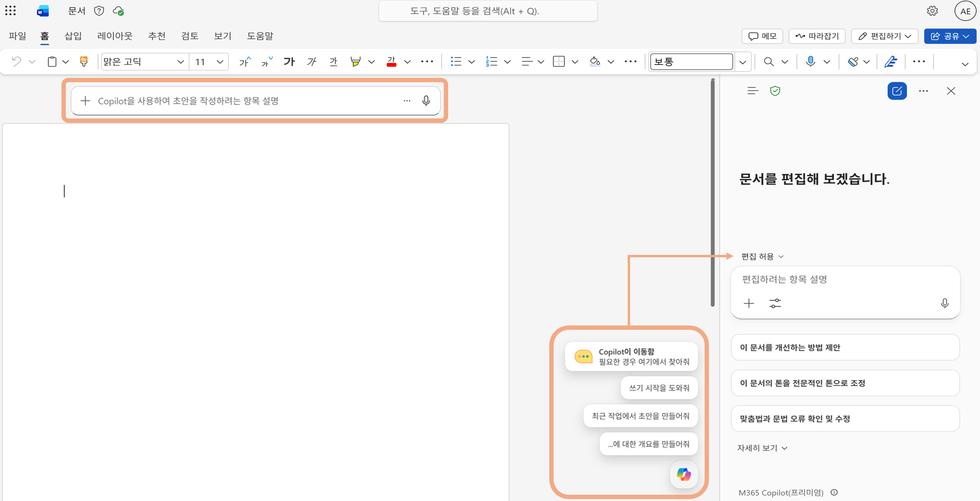Toggle italic formatting
980x501 pixels.
pyautogui.click(x=312, y=61)
